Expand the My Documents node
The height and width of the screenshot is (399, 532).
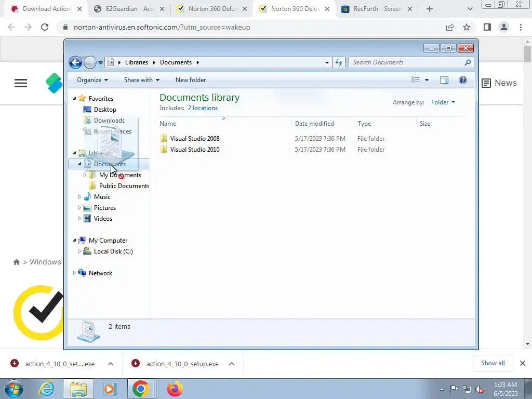85,175
